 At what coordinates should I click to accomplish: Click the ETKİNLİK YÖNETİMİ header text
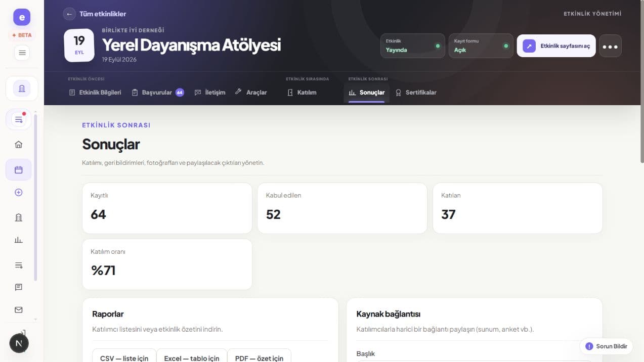592,14
